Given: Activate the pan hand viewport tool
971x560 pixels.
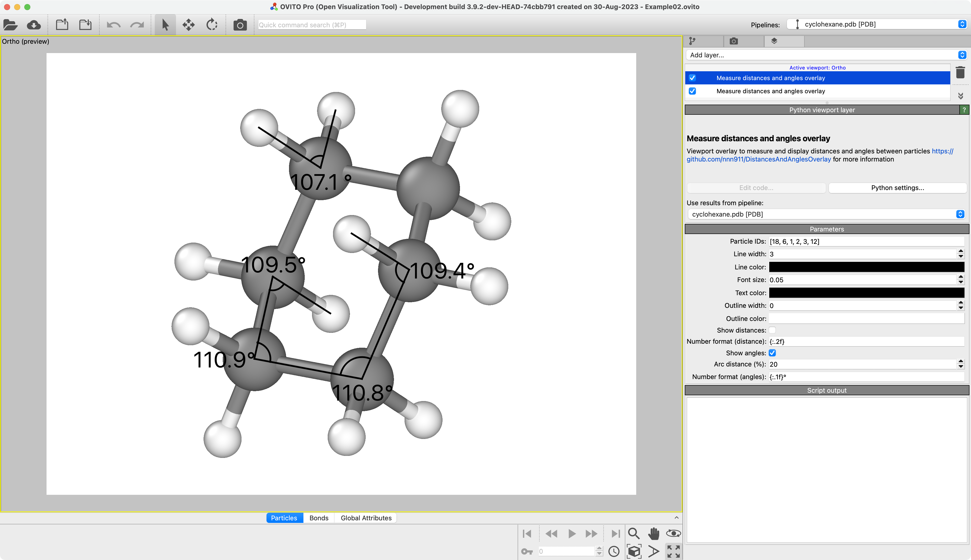Looking at the screenshot, I should coord(653,533).
